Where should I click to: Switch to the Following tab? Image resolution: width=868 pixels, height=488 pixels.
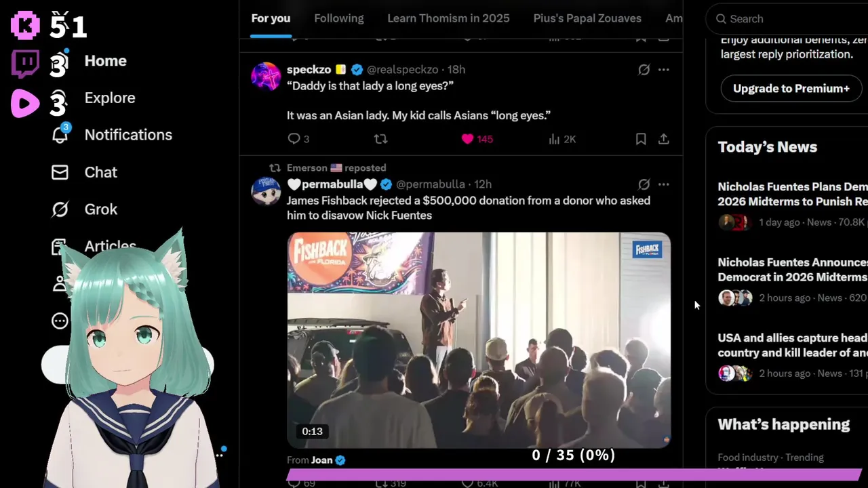[x=339, y=18]
